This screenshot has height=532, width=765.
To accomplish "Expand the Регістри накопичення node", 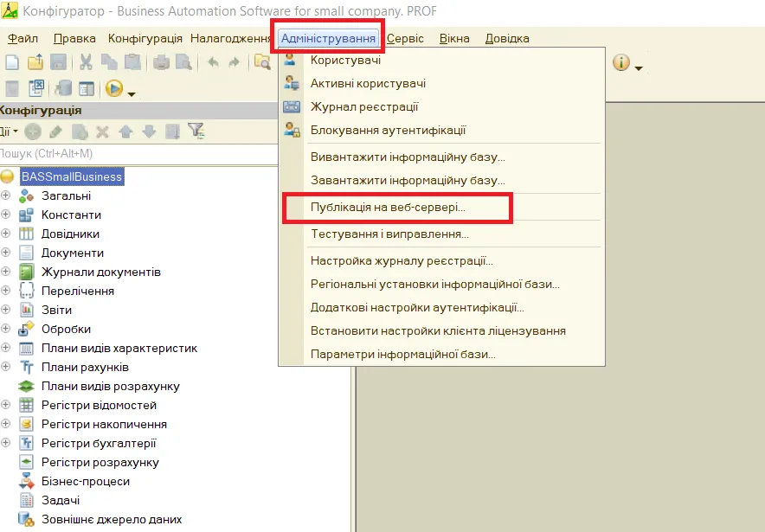I will click(x=6, y=424).
